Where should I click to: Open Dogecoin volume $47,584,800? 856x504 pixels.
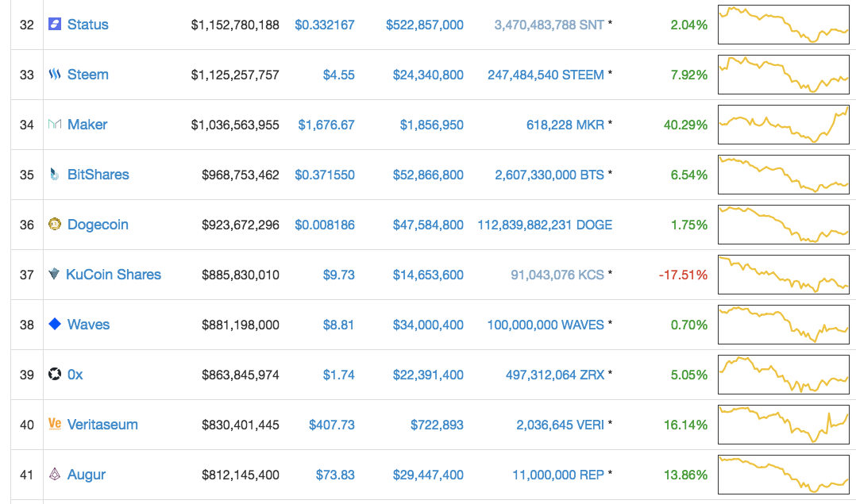point(429,225)
